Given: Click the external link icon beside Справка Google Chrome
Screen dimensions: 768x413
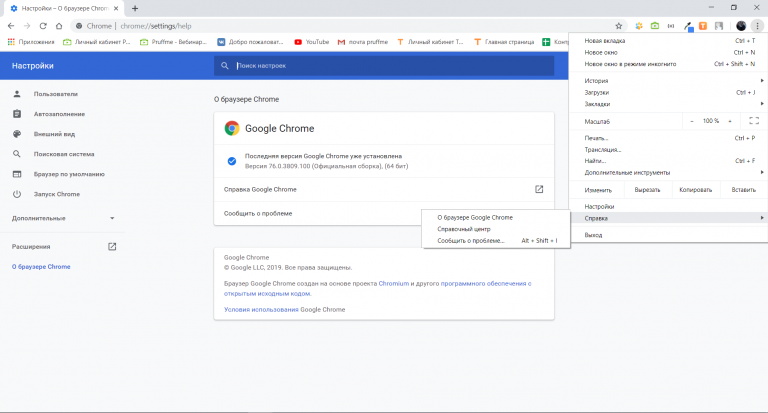Looking at the screenshot, I should [x=539, y=188].
